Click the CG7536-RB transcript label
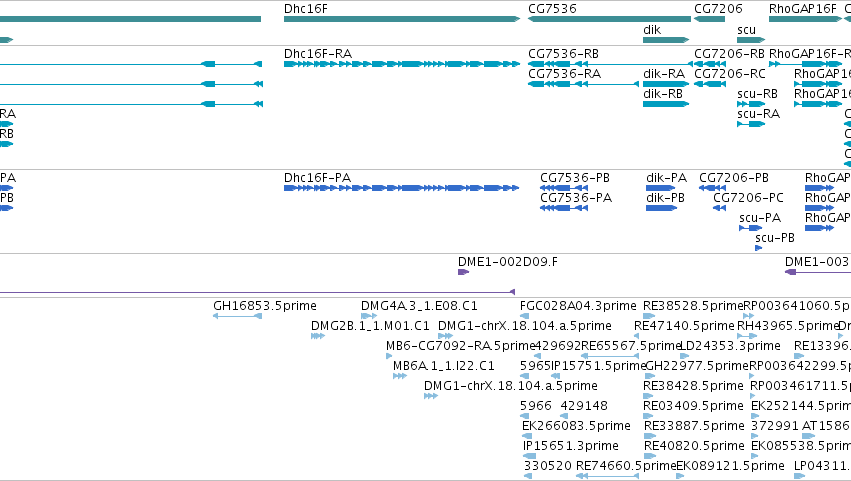 coord(563,54)
